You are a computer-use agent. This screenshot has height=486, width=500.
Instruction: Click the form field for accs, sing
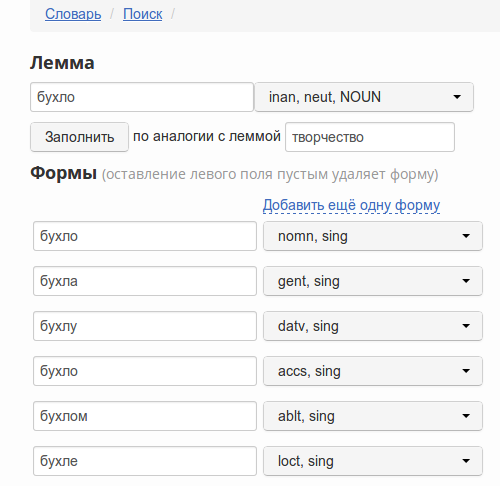(x=145, y=371)
